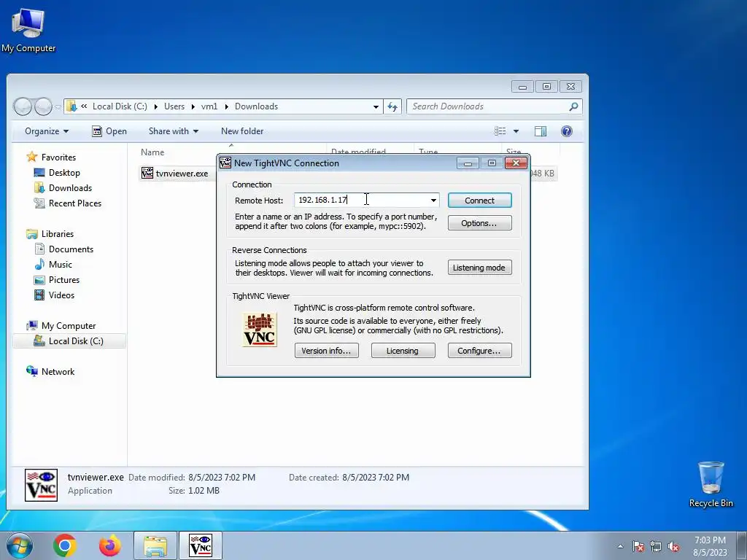Click the search magnifier icon

click(x=573, y=106)
